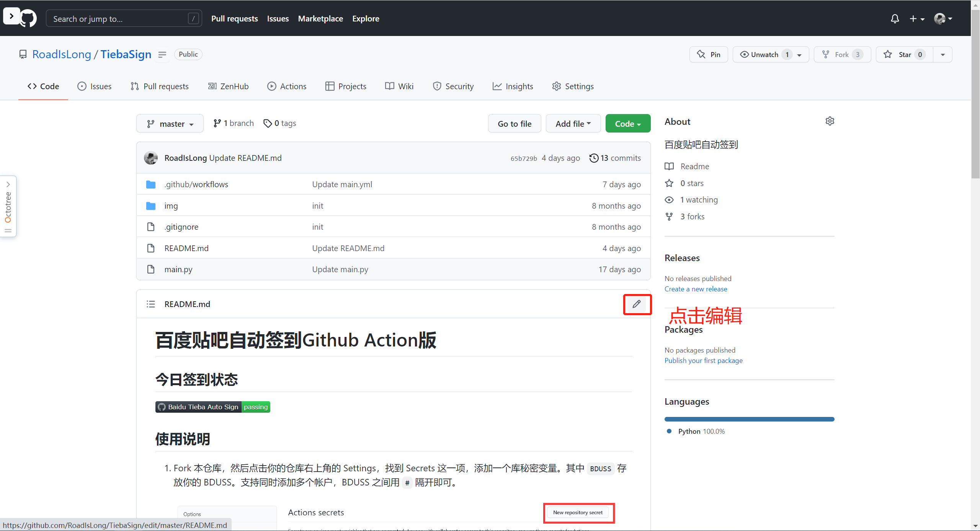Switch to the Actions tab
The width and height of the screenshot is (980, 531).
287,86
